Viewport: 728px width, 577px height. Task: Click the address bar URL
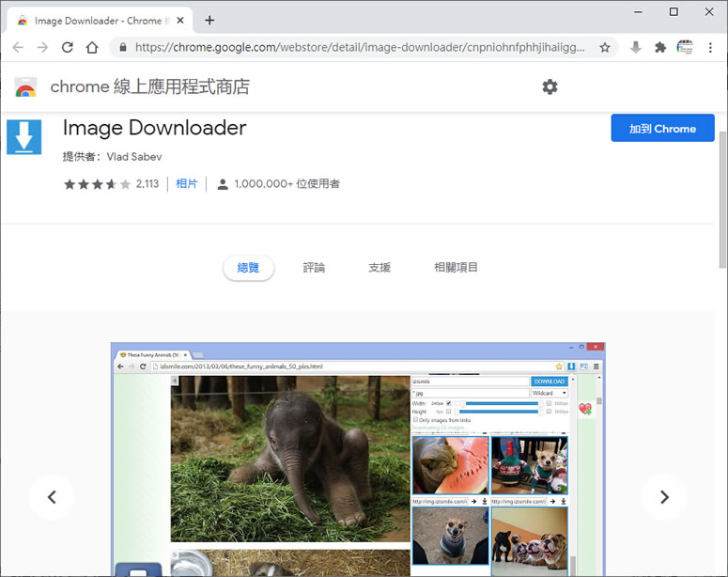(360, 47)
